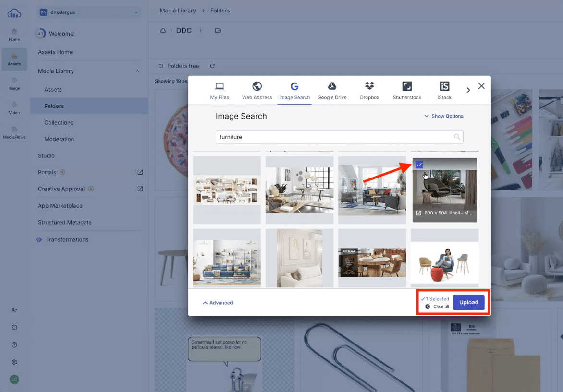Go to Home in left rail
563x392 pixels.
point(14,35)
